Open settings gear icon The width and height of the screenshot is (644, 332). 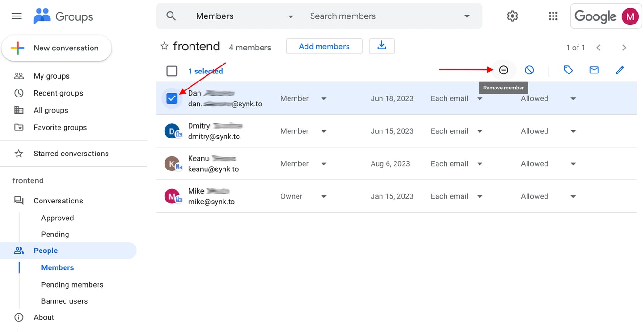512,16
